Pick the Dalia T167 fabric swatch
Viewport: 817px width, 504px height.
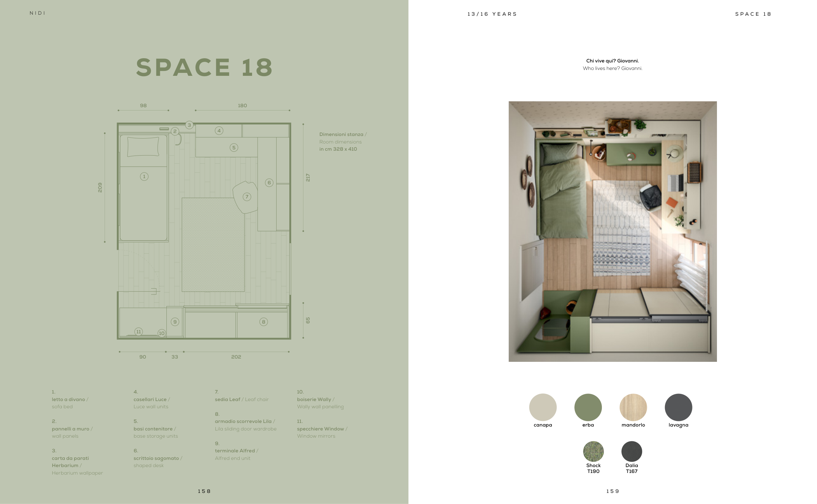point(631,451)
